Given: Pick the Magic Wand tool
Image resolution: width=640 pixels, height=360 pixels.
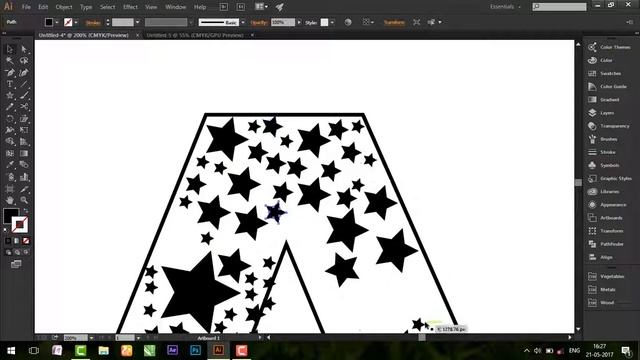Looking at the screenshot, I should (10, 61).
